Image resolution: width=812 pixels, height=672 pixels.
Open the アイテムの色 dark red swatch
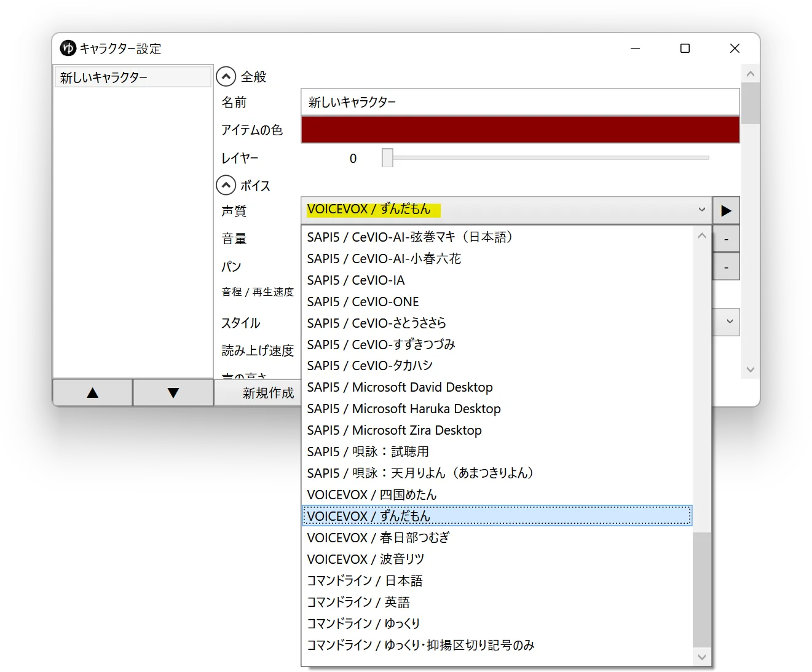click(x=520, y=130)
